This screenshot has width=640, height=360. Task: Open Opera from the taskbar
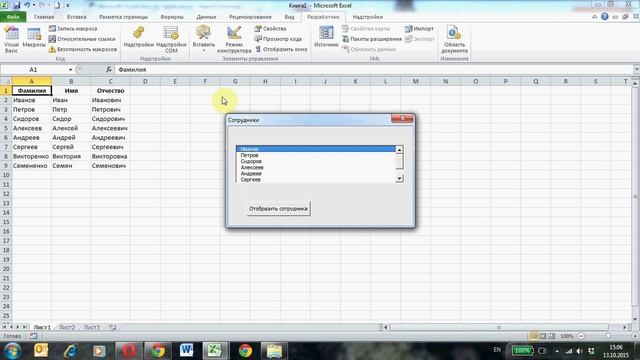click(x=128, y=351)
